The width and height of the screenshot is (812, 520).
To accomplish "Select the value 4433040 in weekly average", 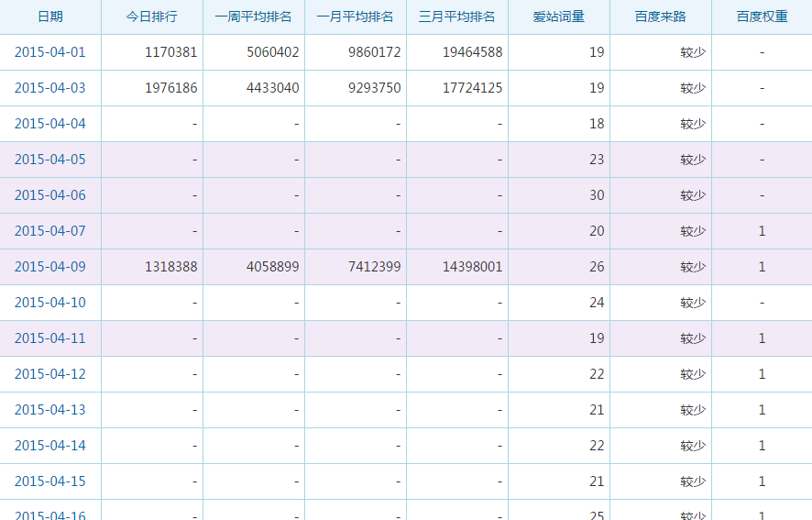I will [x=273, y=88].
